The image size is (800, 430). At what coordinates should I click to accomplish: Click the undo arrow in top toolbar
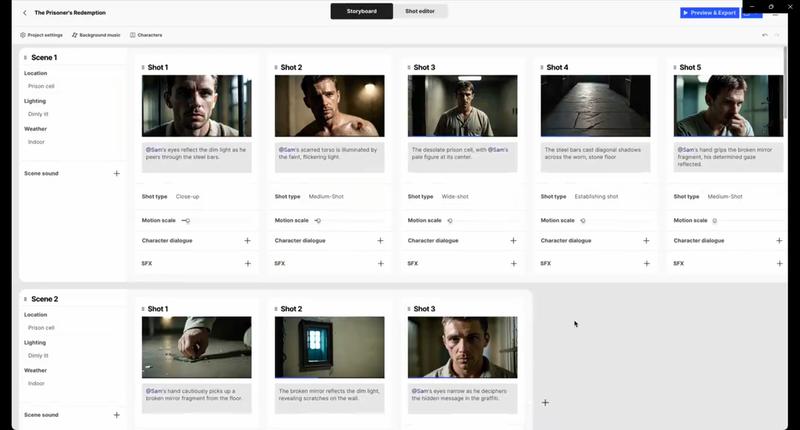[x=765, y=35]
